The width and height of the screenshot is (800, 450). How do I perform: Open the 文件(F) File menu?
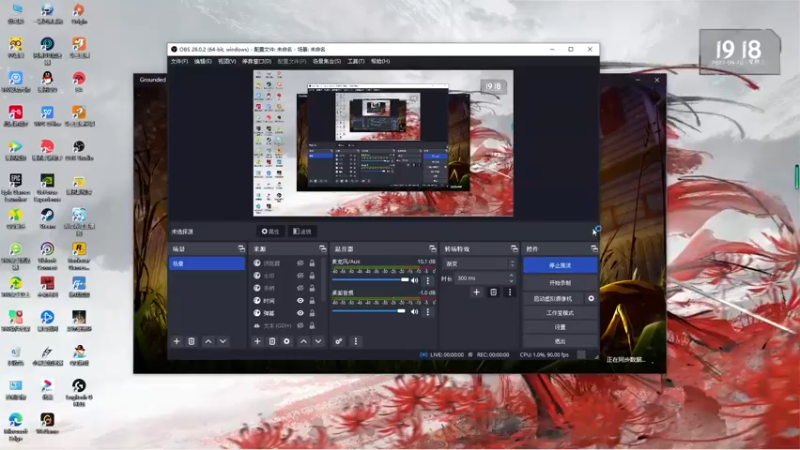tap(179, 61)
